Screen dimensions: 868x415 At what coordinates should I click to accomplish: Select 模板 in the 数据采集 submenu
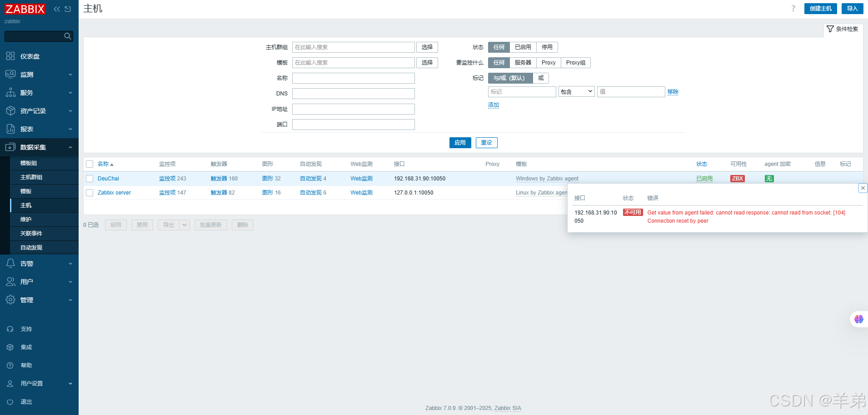click(x=26, y=191)
